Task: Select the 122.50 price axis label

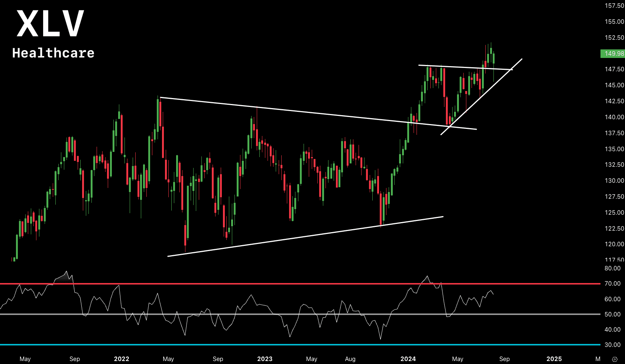Action: click(x=614, y=228)
